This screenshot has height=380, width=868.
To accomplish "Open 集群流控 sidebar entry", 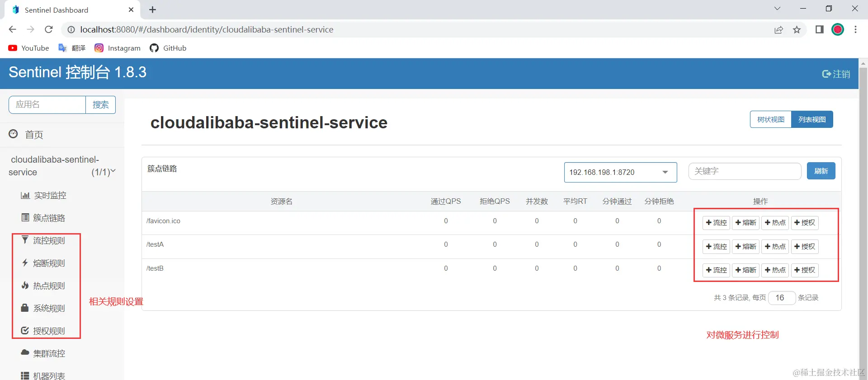I will tap(43, 353).
